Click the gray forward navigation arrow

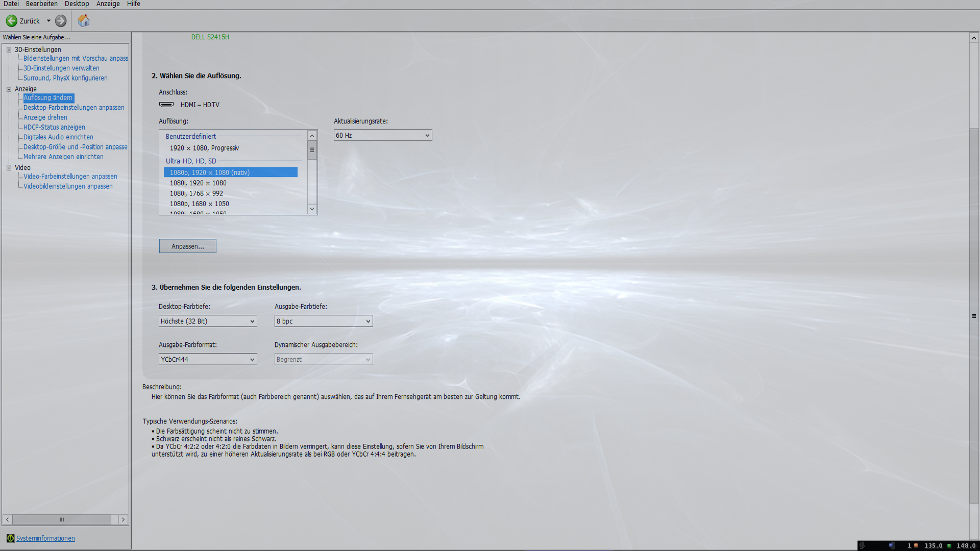tap(61, 21)
